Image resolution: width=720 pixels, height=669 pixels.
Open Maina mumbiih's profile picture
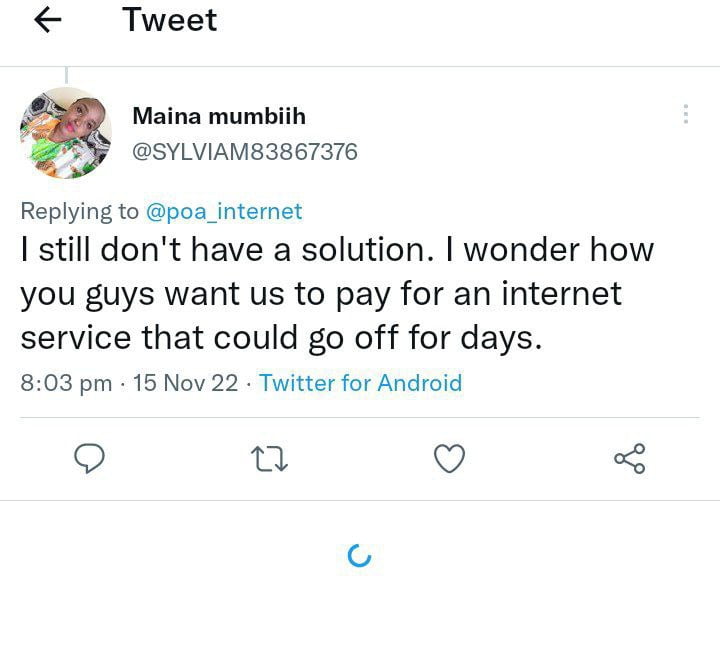click(65, 133)
